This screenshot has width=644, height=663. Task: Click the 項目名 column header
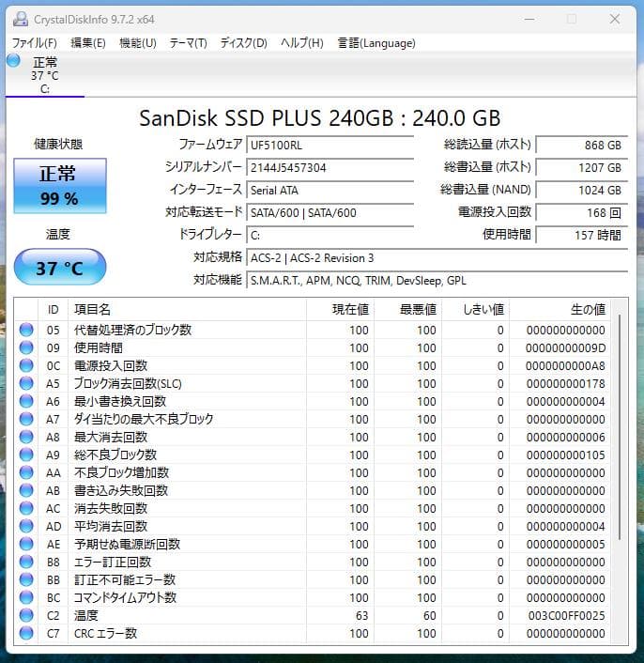pyautogui.click(x=187, y=309)
